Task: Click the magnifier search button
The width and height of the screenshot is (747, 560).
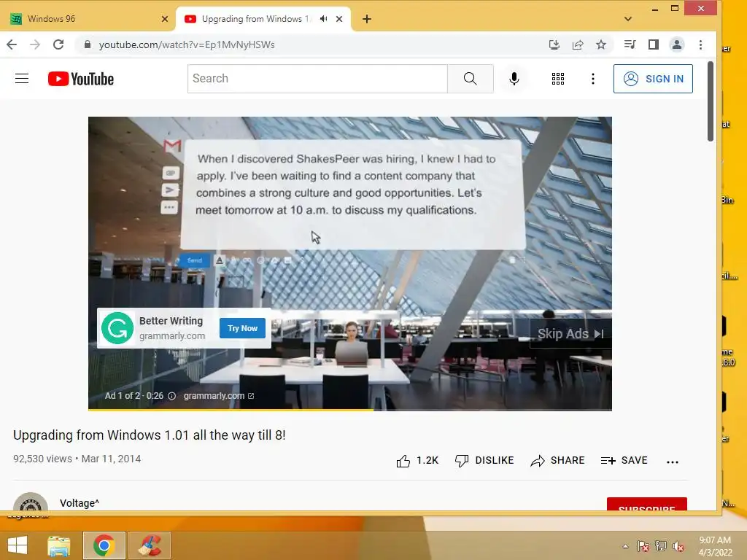Action: pos(471,79)
